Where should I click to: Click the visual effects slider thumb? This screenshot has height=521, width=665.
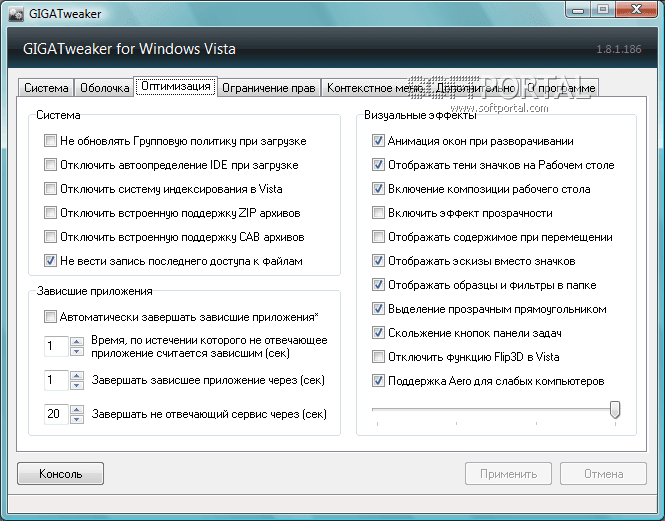pyautogui.click(x=615, y=410)
